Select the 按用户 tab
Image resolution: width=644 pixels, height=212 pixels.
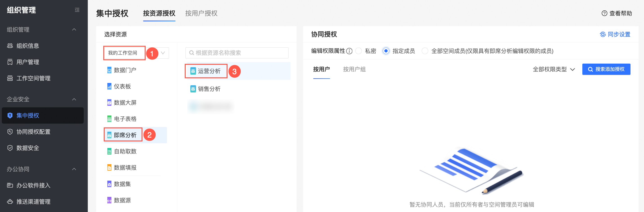pos(322,69)
